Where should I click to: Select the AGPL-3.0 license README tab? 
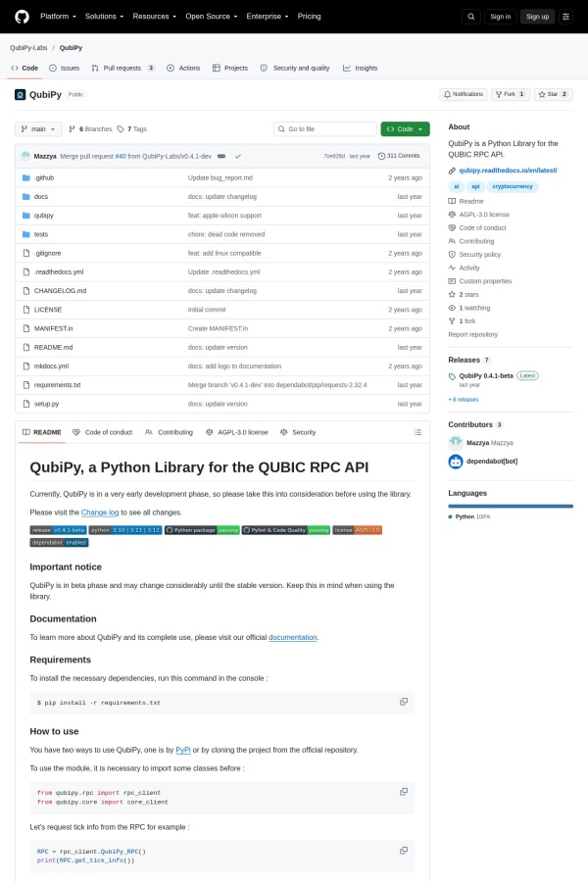pyautogui.click(x=237, y=432)
